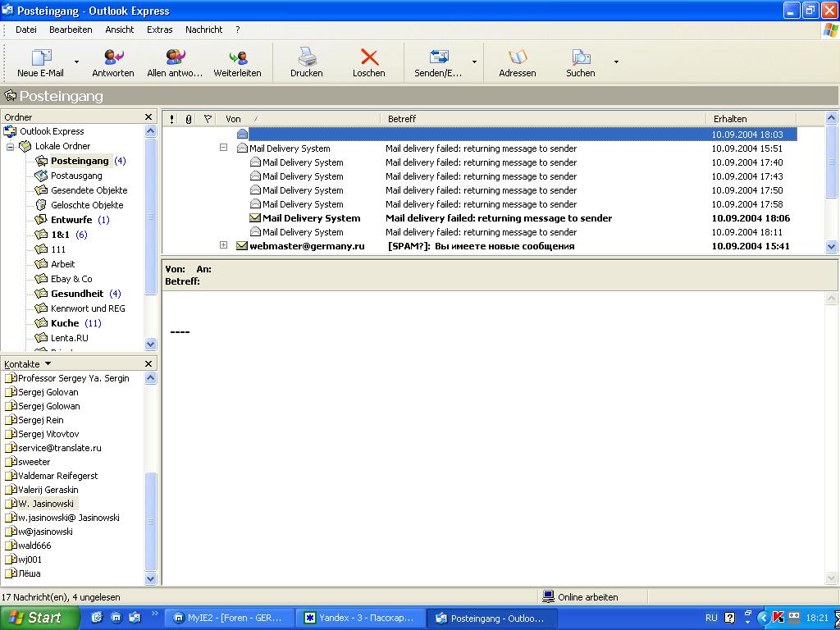Open the Suchen dropdown arrow
This screenshot has width=840, height=630.
point(616,62)
